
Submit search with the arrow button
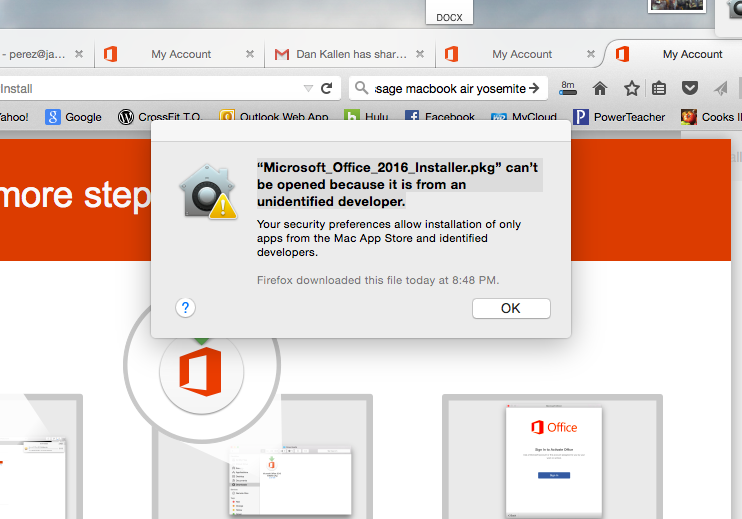534,88
